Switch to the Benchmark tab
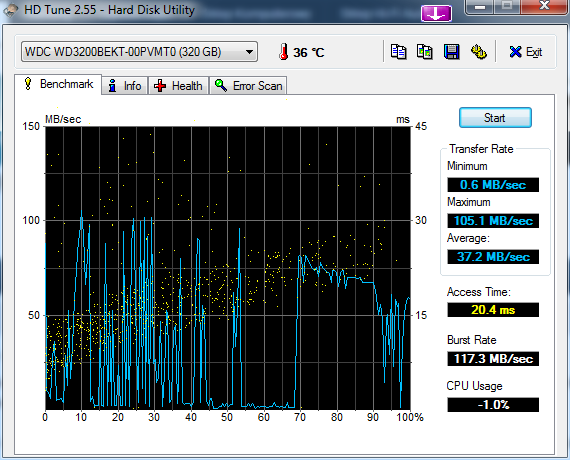This screenshot has width=570, height=460. tap(58, 84)
